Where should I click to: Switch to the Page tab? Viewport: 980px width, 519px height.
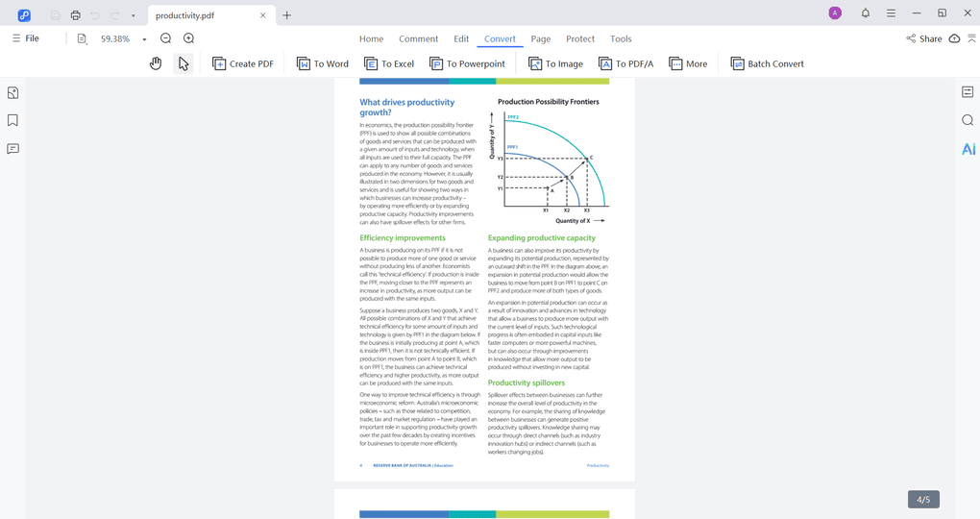(541, 38)
